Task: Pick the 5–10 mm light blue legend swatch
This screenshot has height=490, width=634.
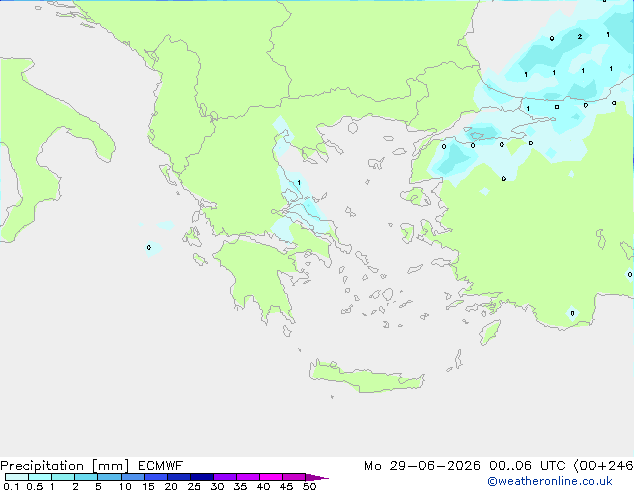Action: pyautogui.click(x=109, y=477)
